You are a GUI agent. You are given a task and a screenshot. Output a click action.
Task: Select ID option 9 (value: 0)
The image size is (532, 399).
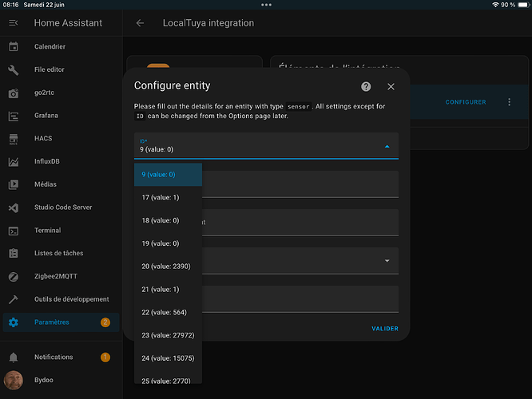click(168, 175)
